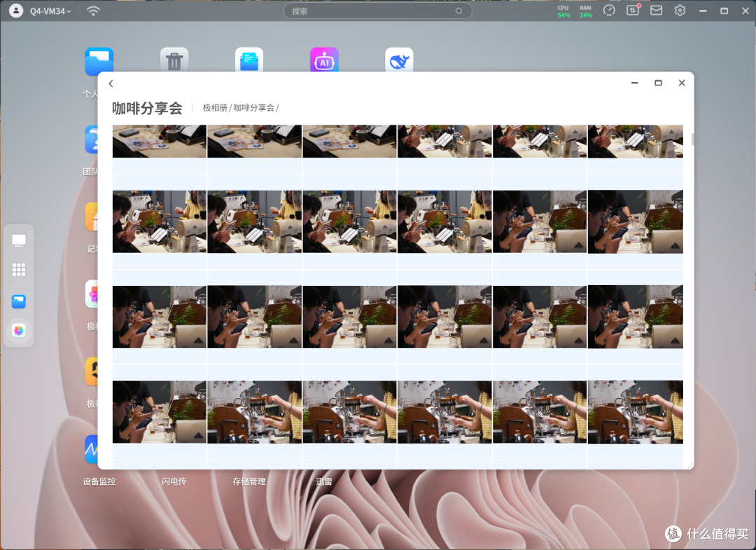View CPU usage indicator
This screenshot has width=756, height=550.
coord(563,12)
